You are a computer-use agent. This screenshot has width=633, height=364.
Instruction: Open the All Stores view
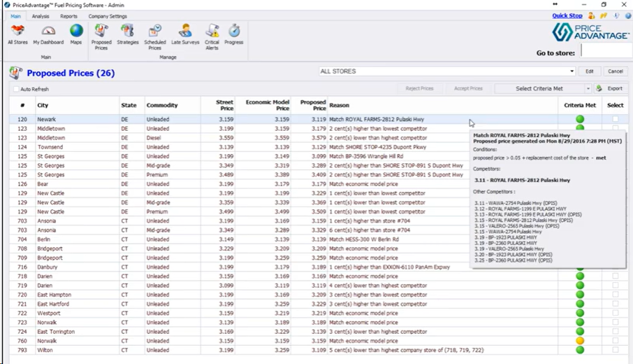pyautogui.click(x=18, y=34)
